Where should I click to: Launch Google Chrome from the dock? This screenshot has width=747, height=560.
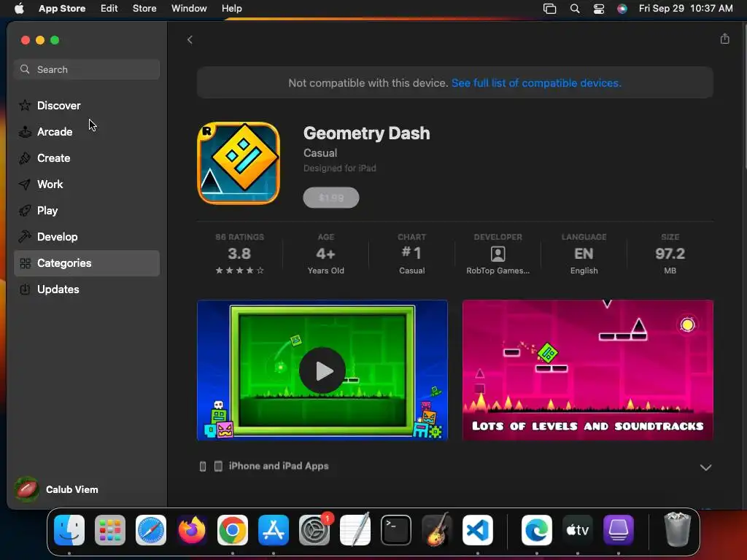(x=233, y=530)
